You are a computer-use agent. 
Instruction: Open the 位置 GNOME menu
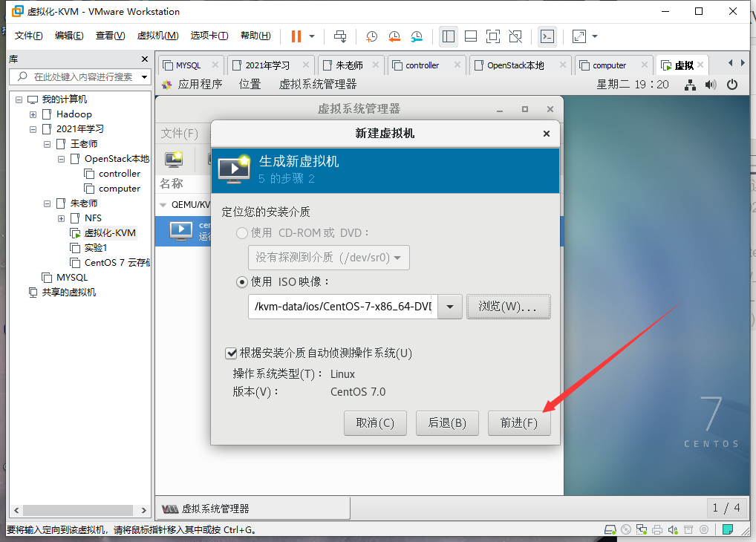tap(250, 85)
